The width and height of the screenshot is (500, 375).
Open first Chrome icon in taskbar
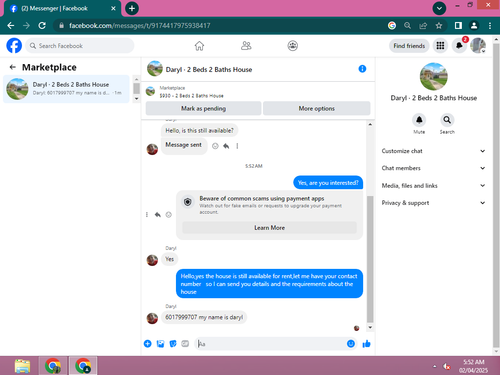click(53, 366)
